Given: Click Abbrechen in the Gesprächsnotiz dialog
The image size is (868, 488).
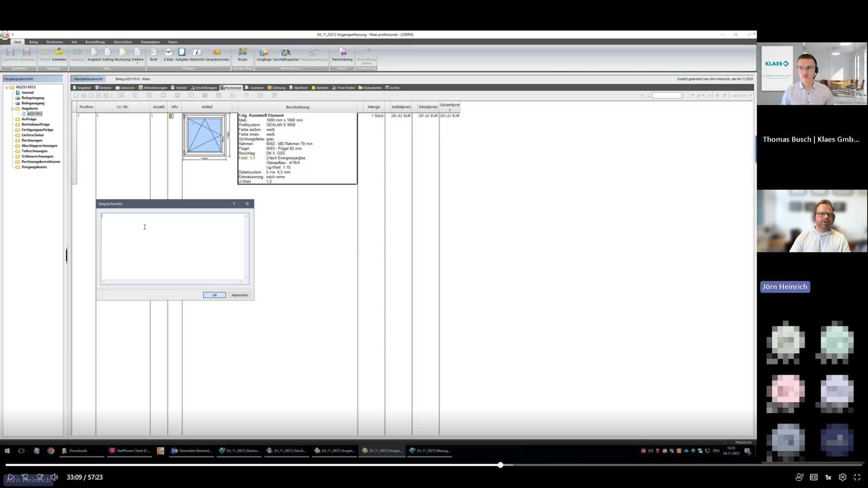Looking at the screenshot, I should (239, 295).
